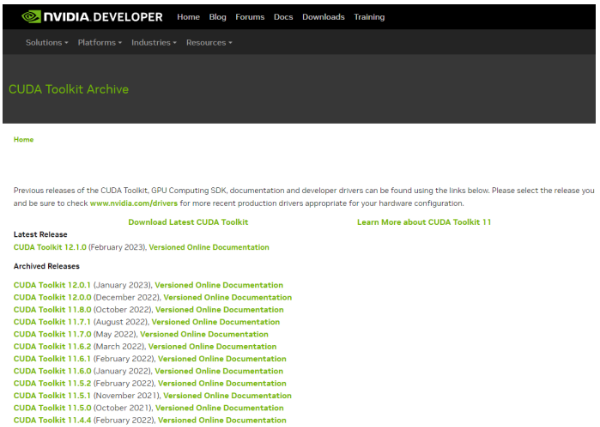Expand the Solutions dropdown

[47, 42]
